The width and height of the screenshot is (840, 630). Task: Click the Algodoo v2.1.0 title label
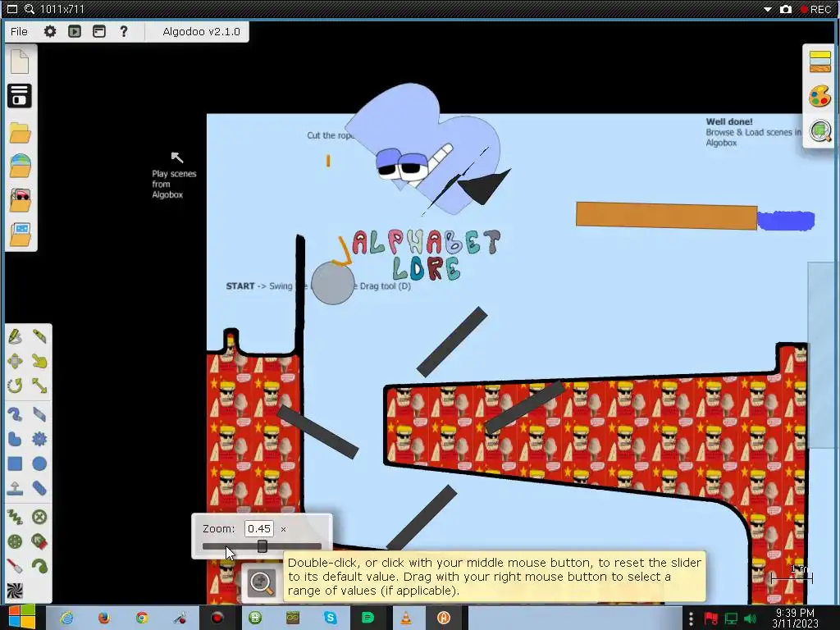(202, 32)
